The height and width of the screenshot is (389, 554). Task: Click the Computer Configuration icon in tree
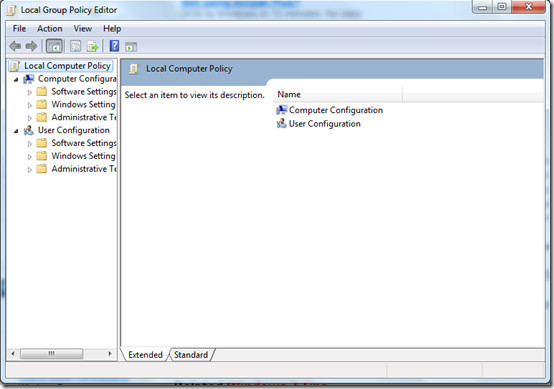coord(29,79)
